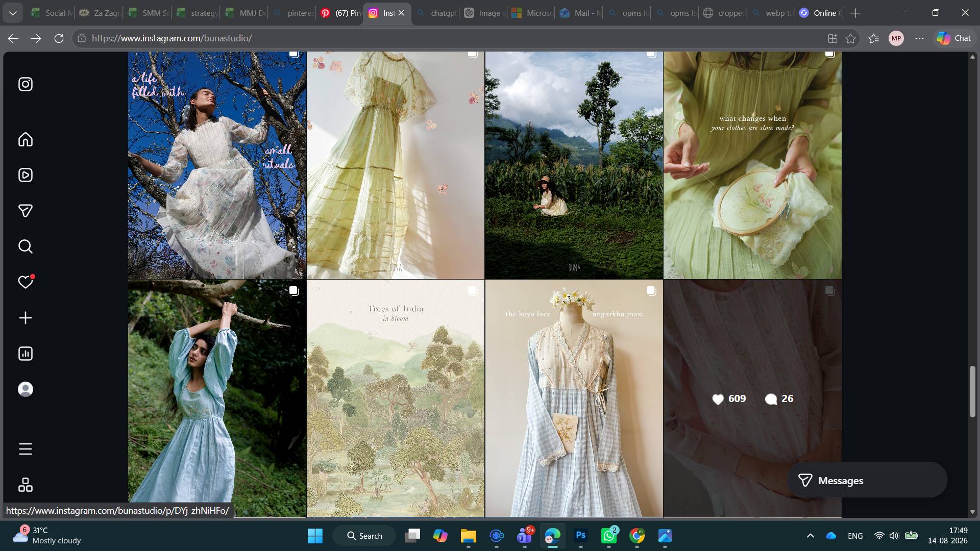980x551 pixels.
Task: Add this page to browser favorites star
Action: point(850,38)
